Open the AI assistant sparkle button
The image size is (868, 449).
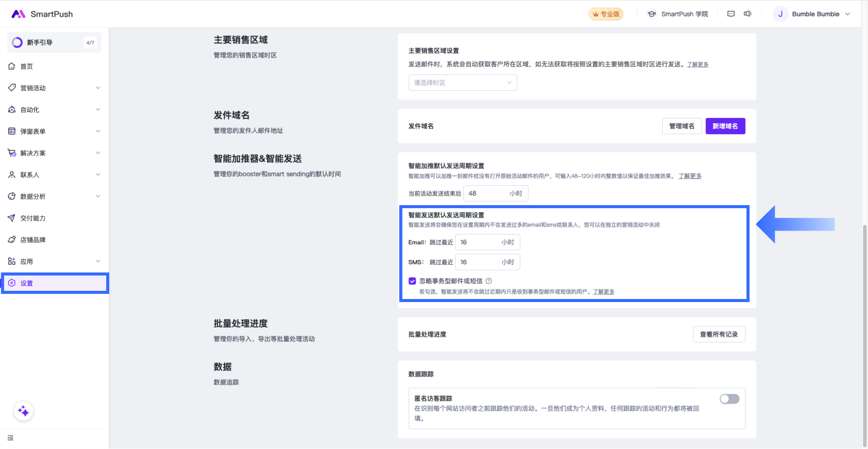point(23,411)
